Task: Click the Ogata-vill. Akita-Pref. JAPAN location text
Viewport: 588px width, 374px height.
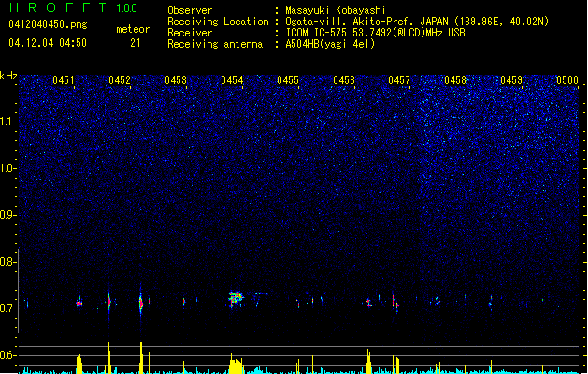Action: pyautogui.click(x=417, y=22)
